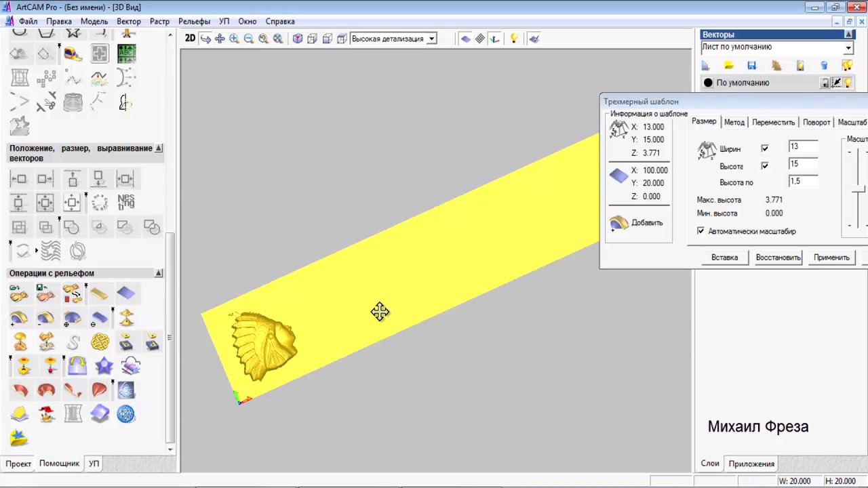
Task: Click the isometric cube view icon
Action: 297,39
